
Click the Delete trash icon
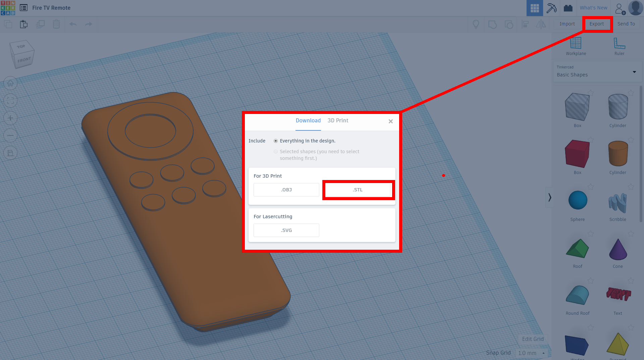pos(56,24)
